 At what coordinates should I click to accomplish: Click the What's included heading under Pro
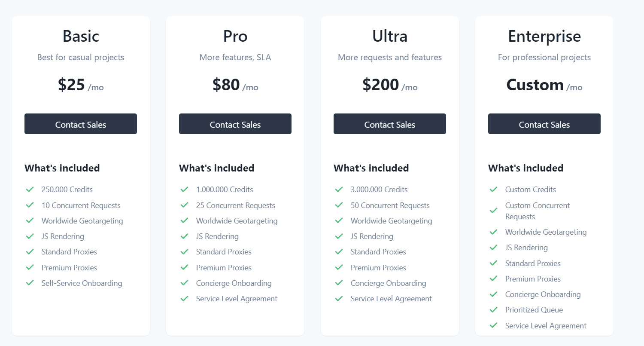coord(216,168)
